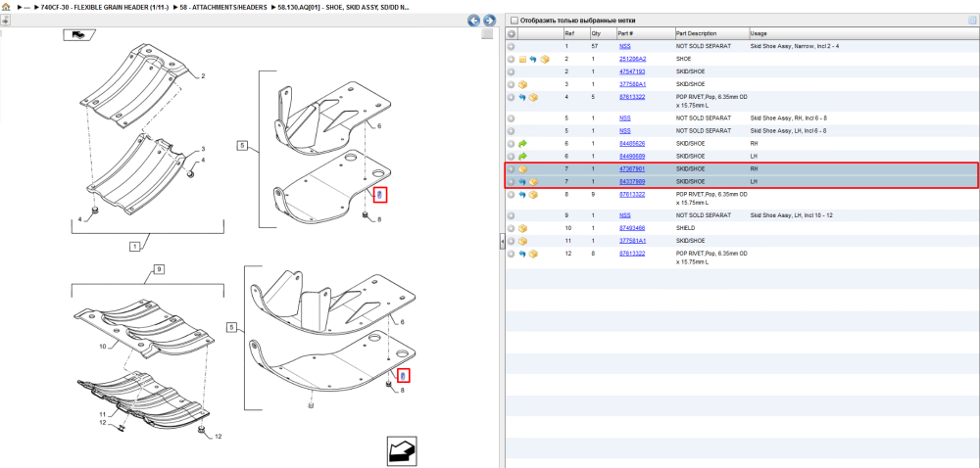Open the '...' breadcrumb item
Screen dimensions: 980x468
[x=26, y=6]
